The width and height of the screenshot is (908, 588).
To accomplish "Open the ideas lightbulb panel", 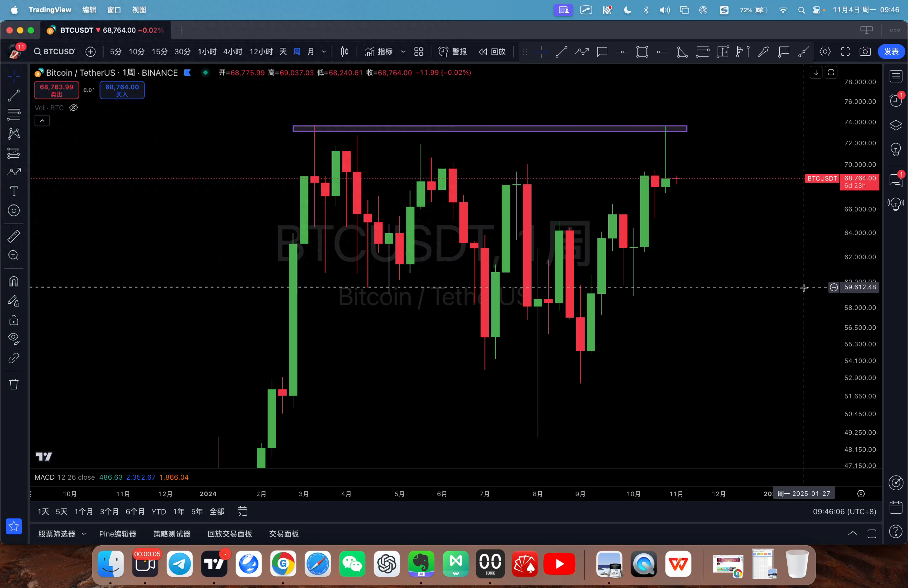I will 896,149.
